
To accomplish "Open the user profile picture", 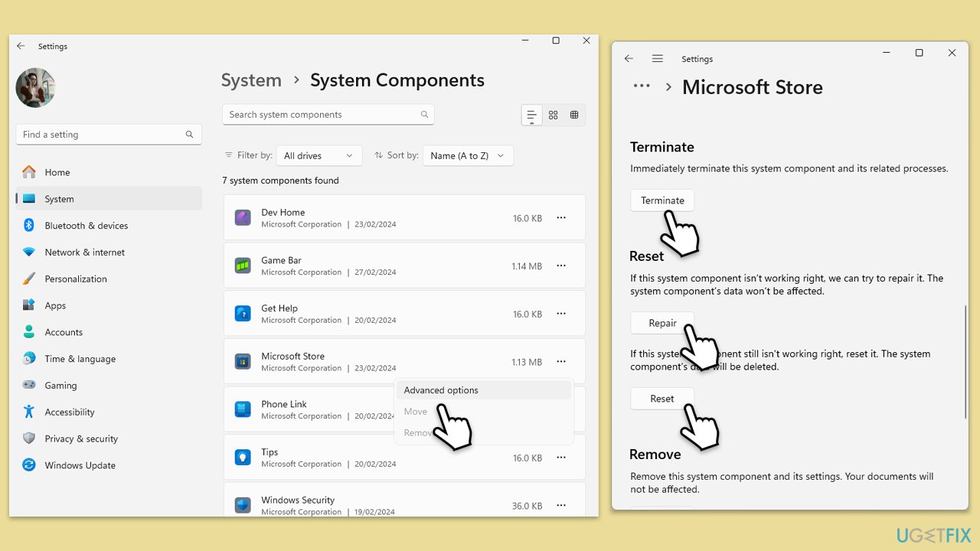I will click(x=35, y=88).
